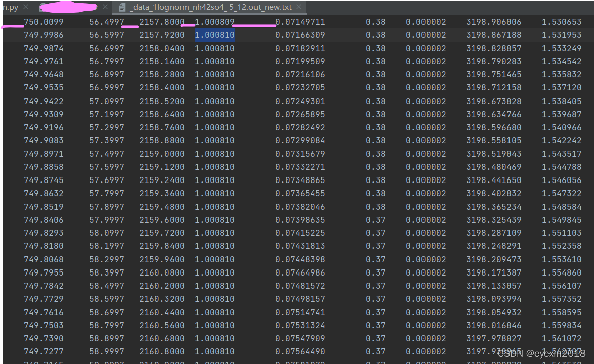Image resolution: width=594 pixels, height=364 pixels.
Task: Click 0.37 in the 749.8406 row
Action: tap(375, 220)
